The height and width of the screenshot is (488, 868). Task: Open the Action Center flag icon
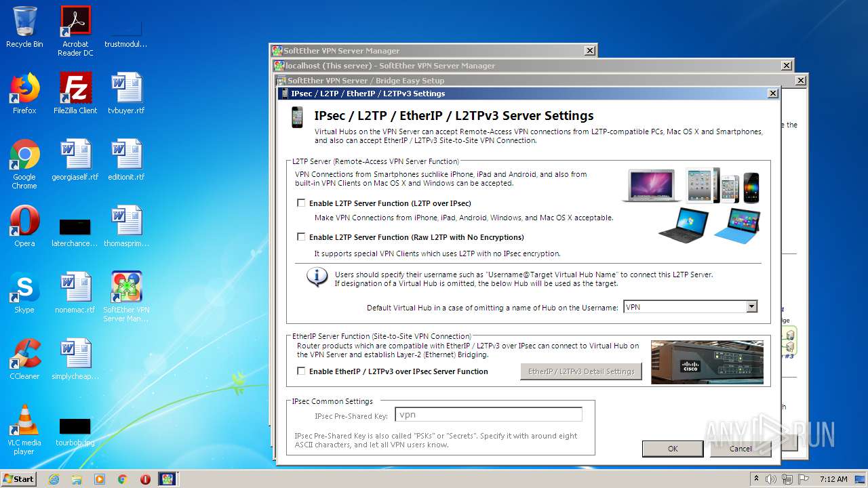point(804,479)
